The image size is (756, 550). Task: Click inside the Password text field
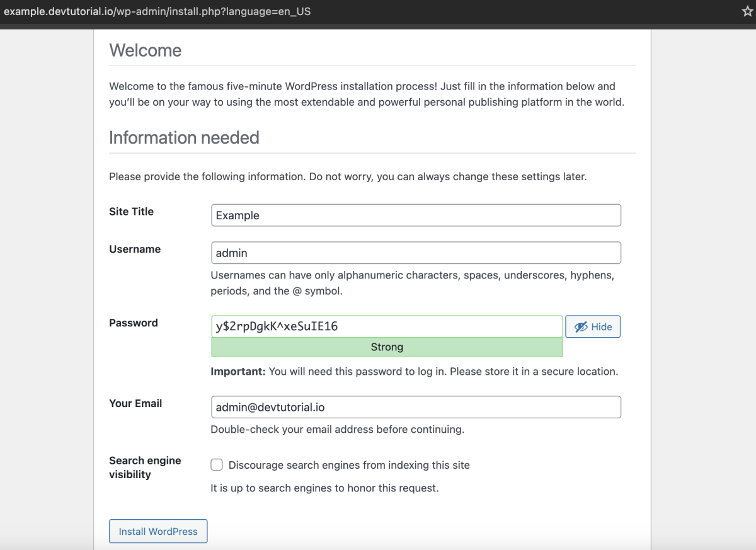pos(387,326)
